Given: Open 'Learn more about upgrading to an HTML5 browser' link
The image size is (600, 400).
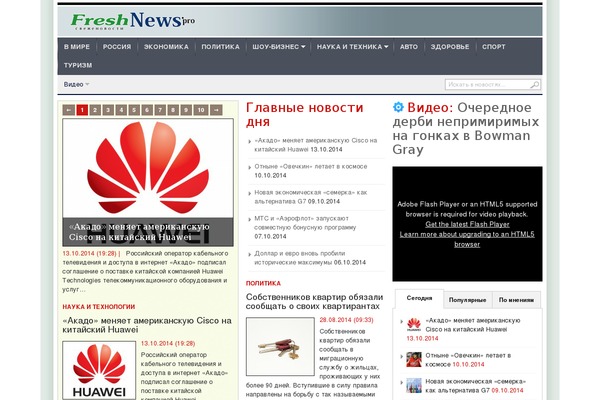Looking at the screenshot, I should pyautogui.click(x=467, y=239).
